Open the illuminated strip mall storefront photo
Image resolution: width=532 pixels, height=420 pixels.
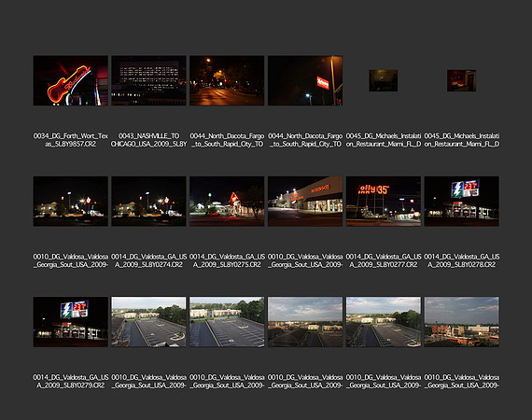(x=305, y=202)
